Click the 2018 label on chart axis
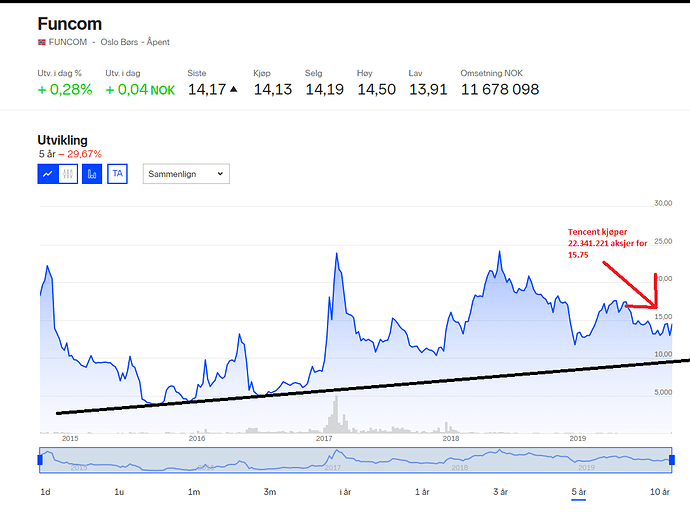This screenshot has width=690, height=512. tap(451, 439)
